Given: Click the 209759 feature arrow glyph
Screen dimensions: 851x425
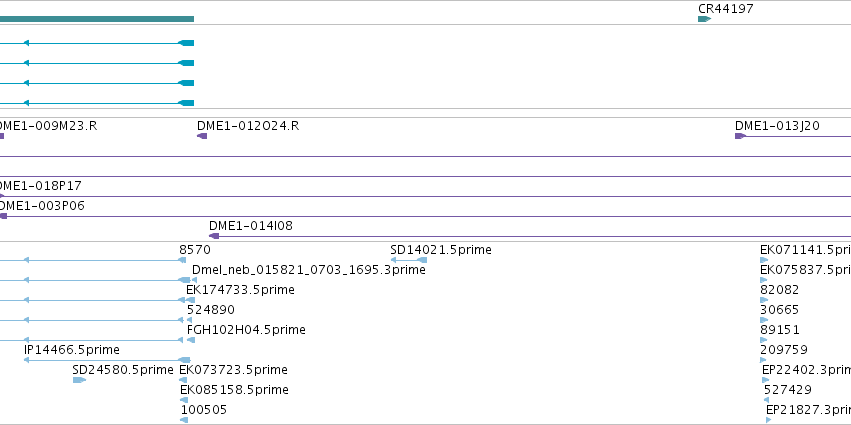Looking at the screenshot, I should (763, 360).
